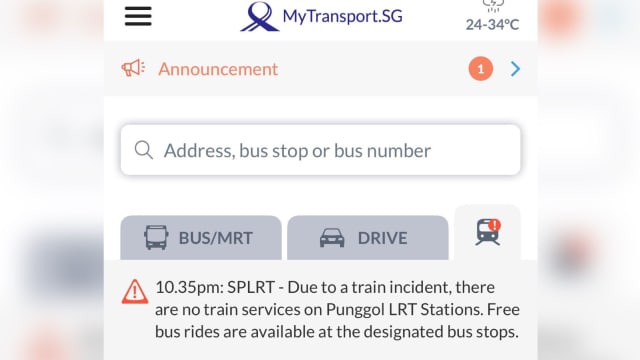Viewport: 640px width, 360px height.
Task: Tap the MyTransport.SG logo
Action: [x=260, y=16]
